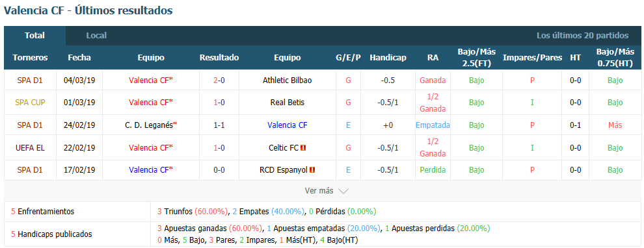The image size is (644, 248).
Task: Open the 0-0 result versus RCD Espanyol
Action: pos(219,169)
